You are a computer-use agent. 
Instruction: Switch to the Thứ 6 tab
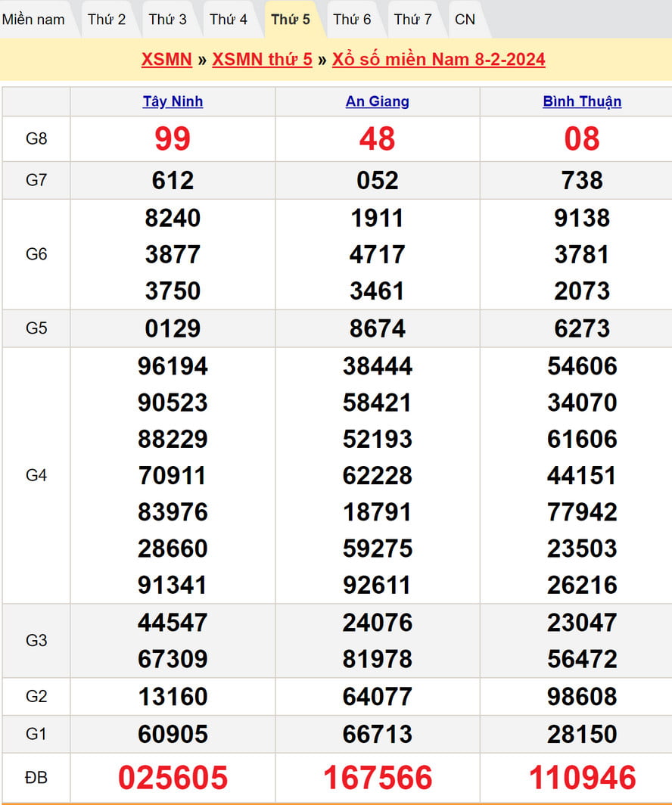352,20
